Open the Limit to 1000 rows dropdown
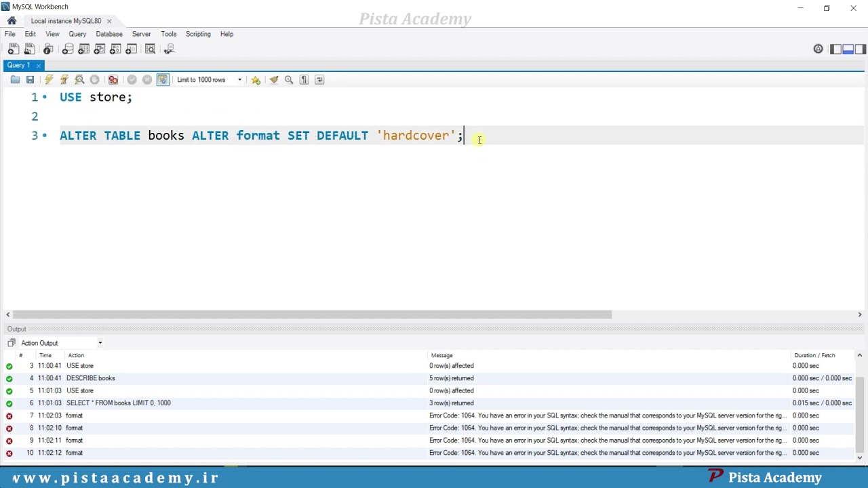Viewport: 868px width, 488px height. (x=209, y=80)
